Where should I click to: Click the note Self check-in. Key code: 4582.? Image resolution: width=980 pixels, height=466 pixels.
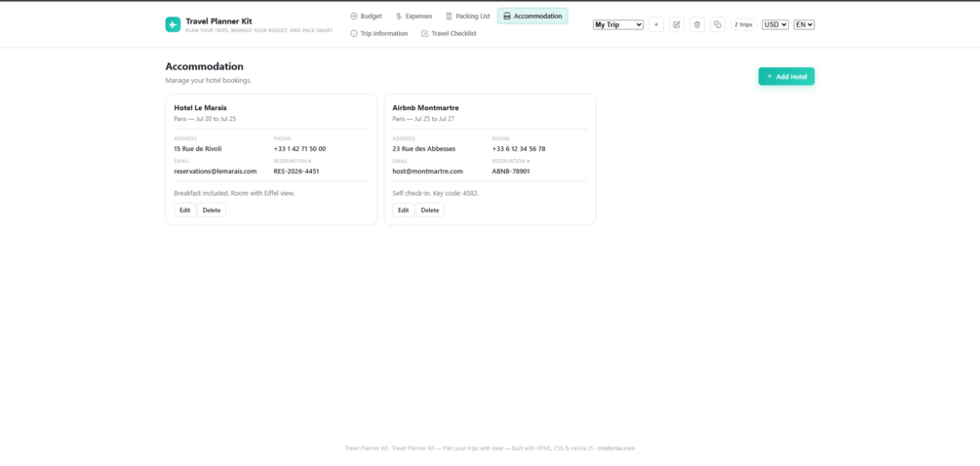(436, 193)
